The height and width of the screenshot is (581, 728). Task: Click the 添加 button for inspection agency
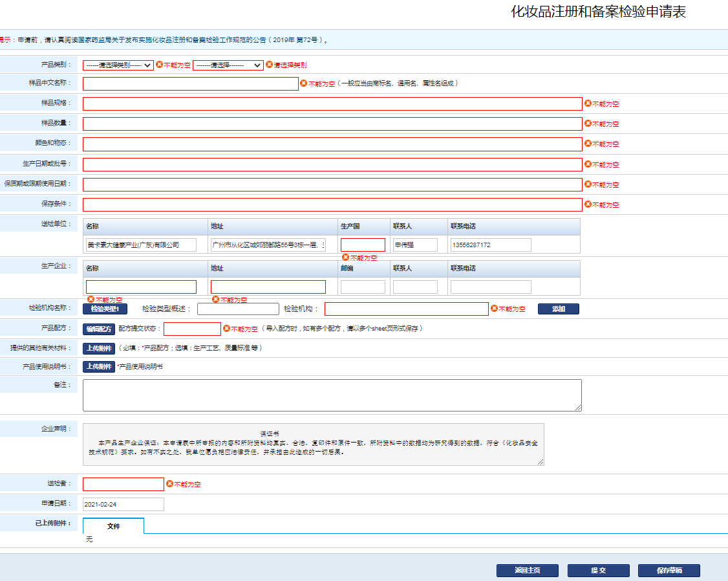(x=559, y=309)
